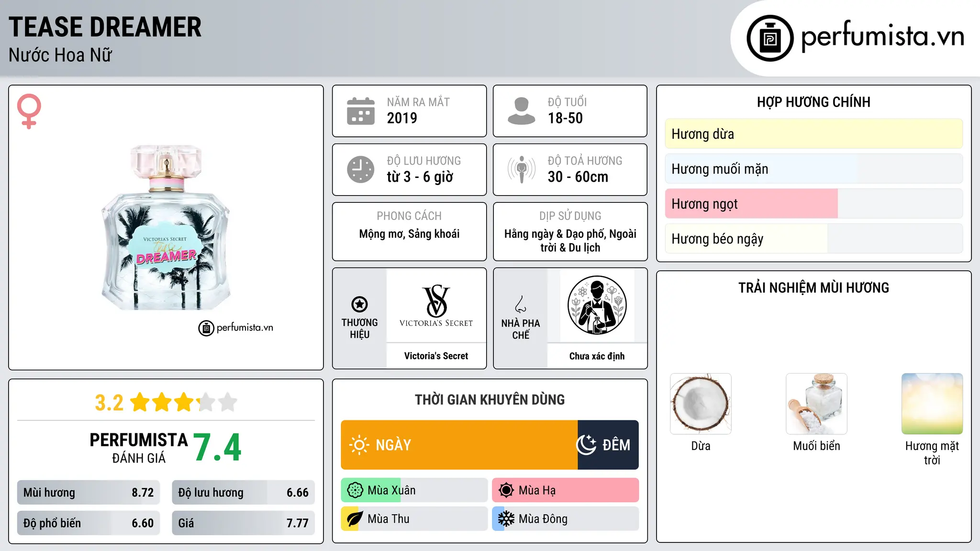The width and height of the screenshot is (980, 551).
Task: Click the Chưa xác định perfumer label
Action: 597,356
